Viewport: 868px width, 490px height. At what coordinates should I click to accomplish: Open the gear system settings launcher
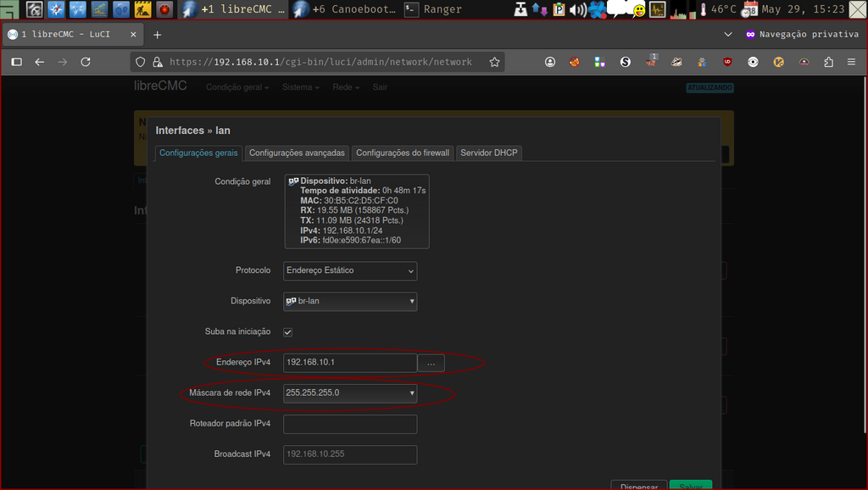point(34,8)
